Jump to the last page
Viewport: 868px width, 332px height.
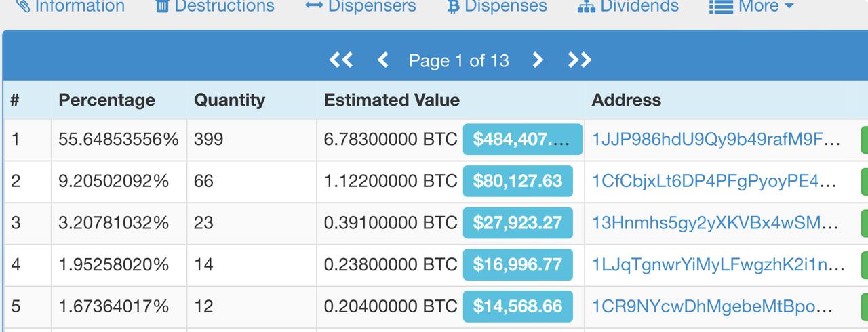click(580, 60)
